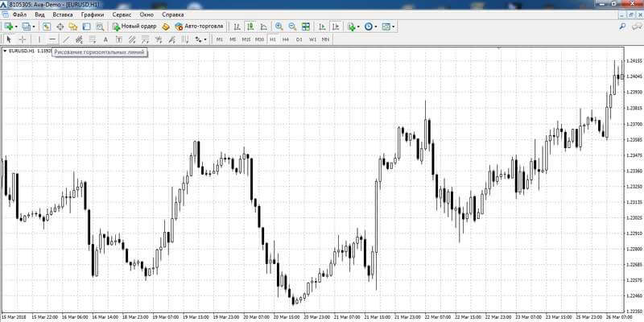Select the Text Label 'T' tool
This screenshot has height=322, width=644.
(118, 39)
